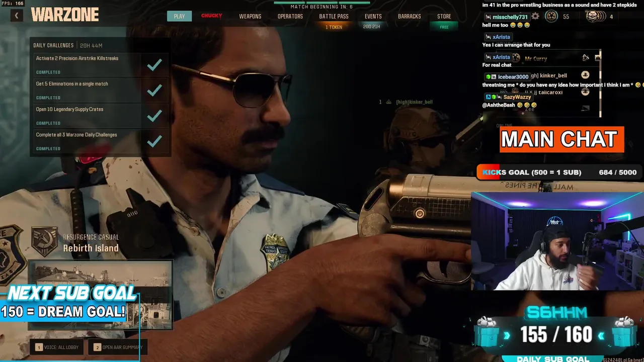This screenshot has width=644, height=362.
Task: Open the OPERATORS tab
Action: (290, 17)
